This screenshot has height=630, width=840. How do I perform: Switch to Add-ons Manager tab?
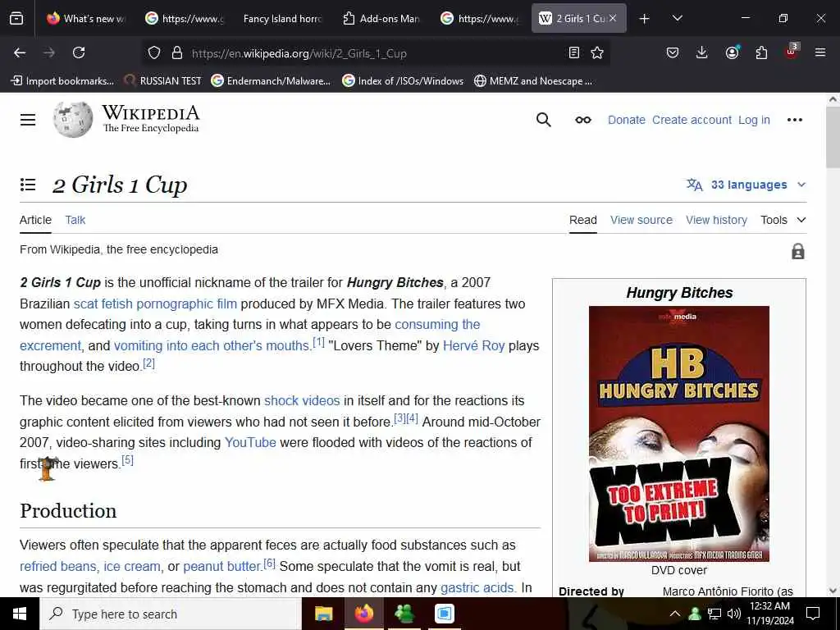coord(381,19)
